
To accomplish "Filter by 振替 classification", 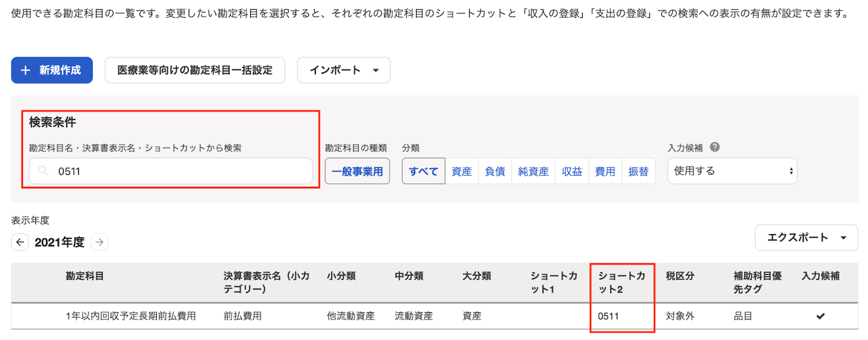I will (639, 171).
